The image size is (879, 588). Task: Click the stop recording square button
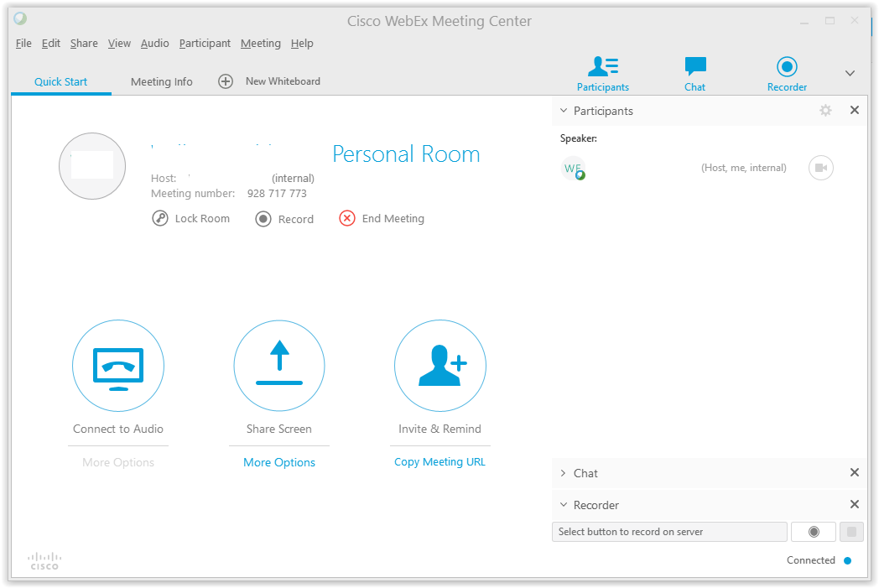851,532
